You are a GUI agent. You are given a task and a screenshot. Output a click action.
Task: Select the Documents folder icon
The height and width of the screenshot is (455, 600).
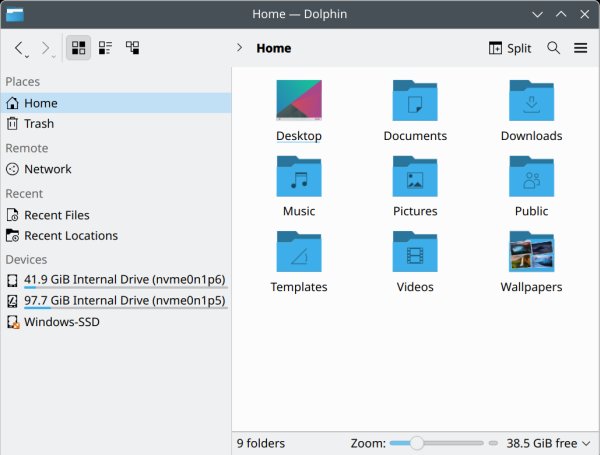(415, 100)
